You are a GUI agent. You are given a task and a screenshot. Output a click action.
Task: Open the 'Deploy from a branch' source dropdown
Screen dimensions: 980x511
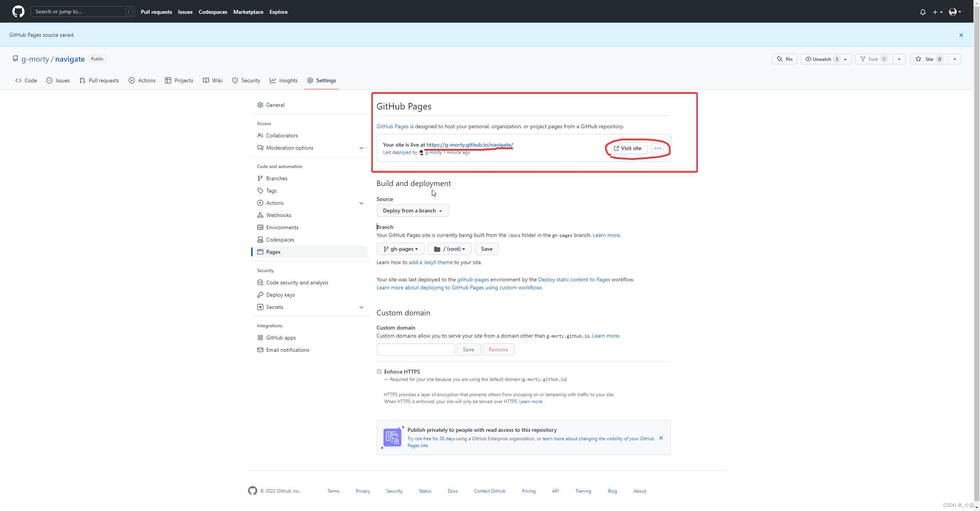click(x=411, y=211)
